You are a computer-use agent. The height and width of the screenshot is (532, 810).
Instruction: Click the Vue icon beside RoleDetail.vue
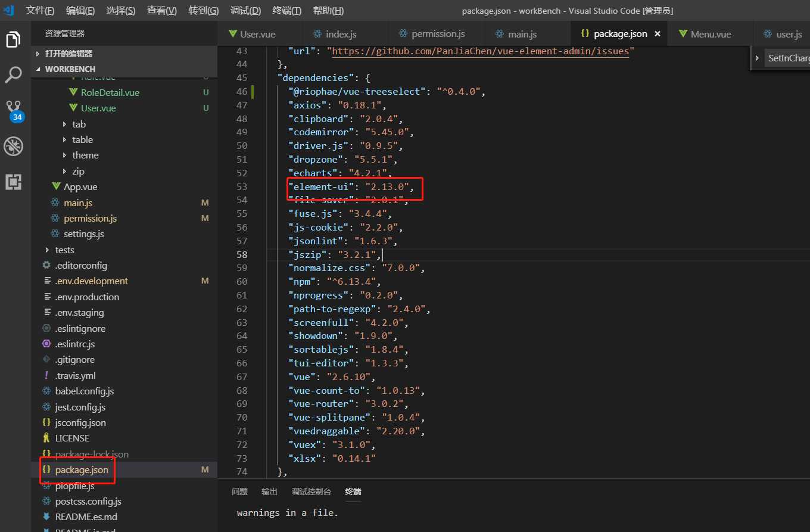click(x=74, y=93)
